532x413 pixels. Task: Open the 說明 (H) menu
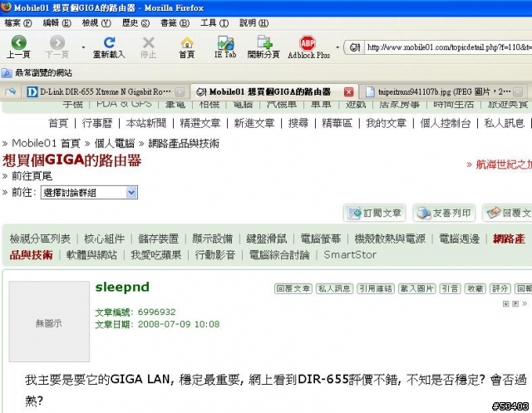(254, 23)
